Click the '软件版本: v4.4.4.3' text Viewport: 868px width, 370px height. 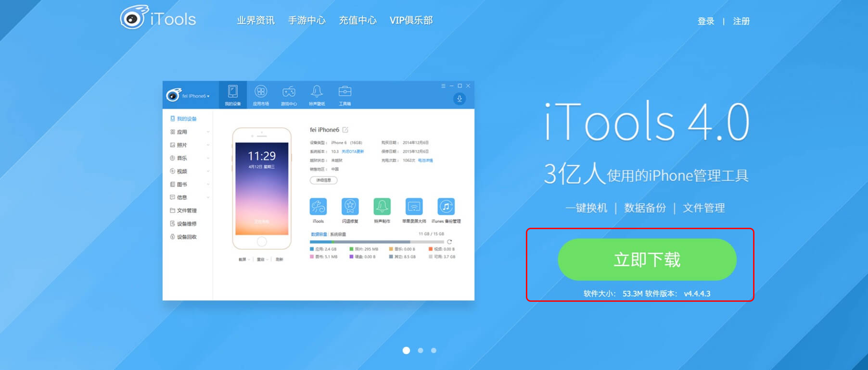click(678, 294)
